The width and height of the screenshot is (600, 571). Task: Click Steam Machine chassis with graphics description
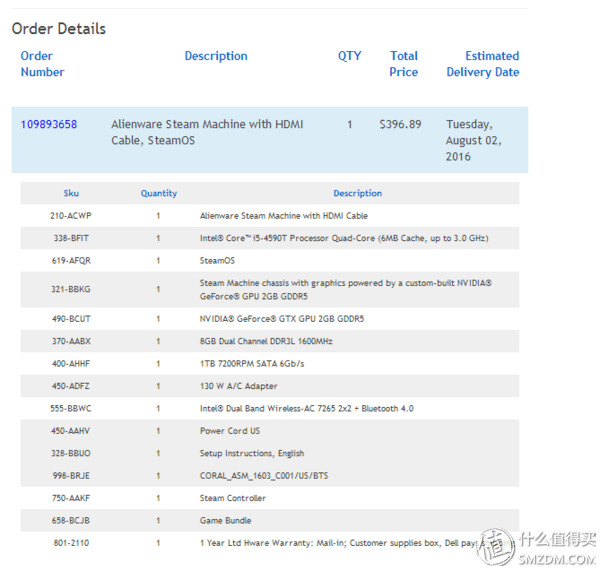346,290
